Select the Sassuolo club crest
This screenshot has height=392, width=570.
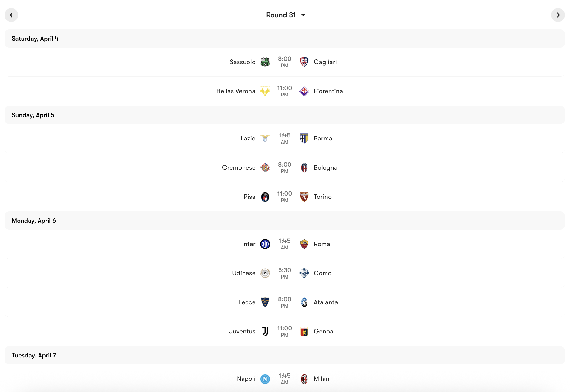point(265,62)
